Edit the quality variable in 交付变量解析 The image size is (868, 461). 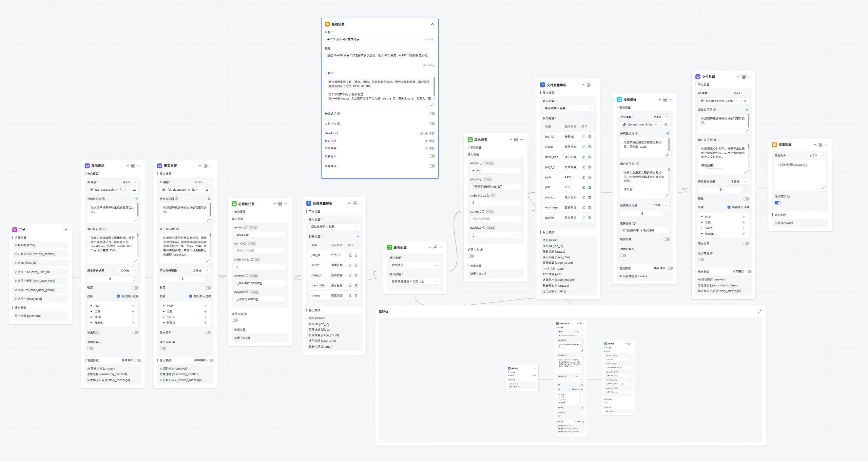(x=584, y=218)
